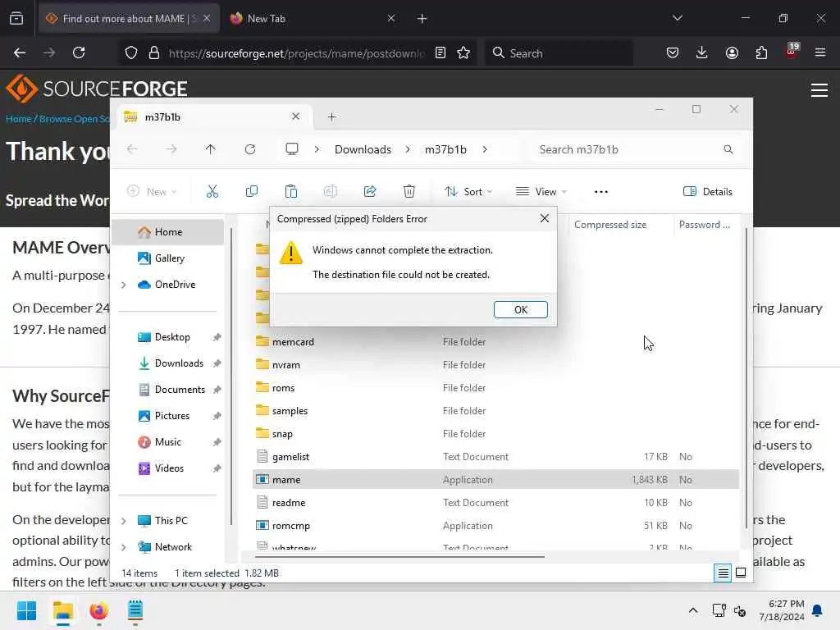The image size is (840, 630).
Task: Add a new Explorer tab
Action: [x=331, y=116]
